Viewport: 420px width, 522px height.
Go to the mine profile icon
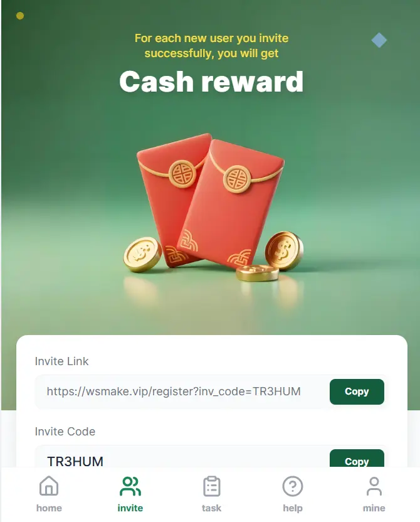point(374,486)
